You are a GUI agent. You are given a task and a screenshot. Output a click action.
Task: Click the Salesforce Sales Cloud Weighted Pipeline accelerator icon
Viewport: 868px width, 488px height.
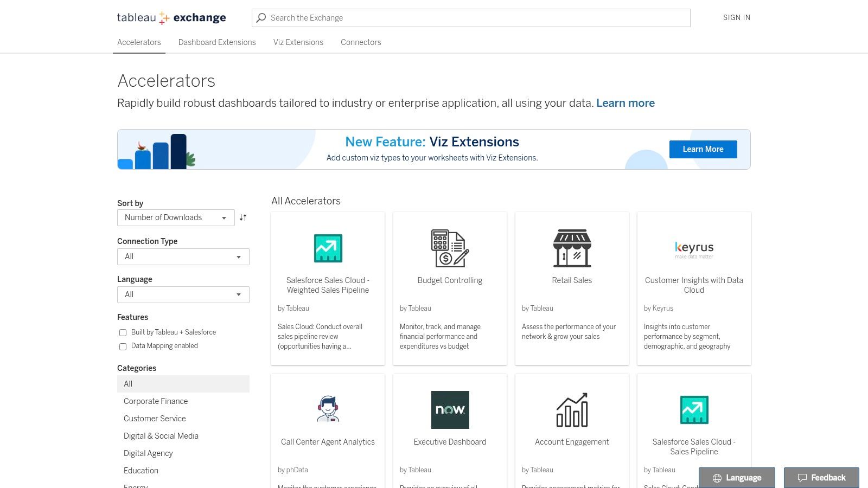[328, 248]
